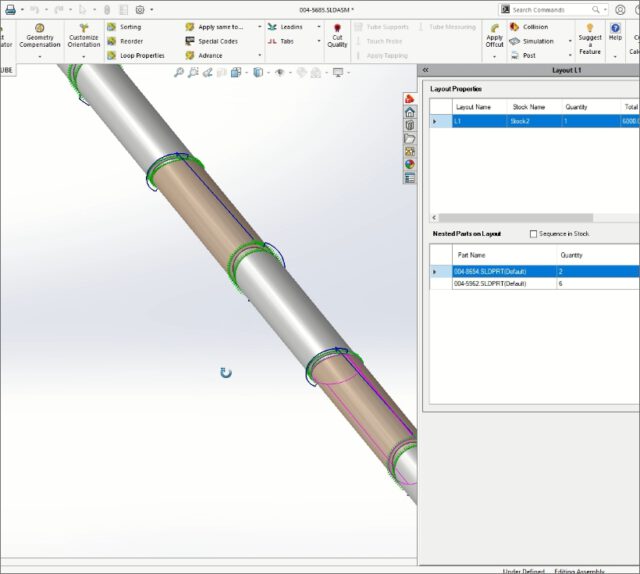Click the Tabs command in ribbon
This screenshot has width=640, height=574.
click(x=281, y=41)
